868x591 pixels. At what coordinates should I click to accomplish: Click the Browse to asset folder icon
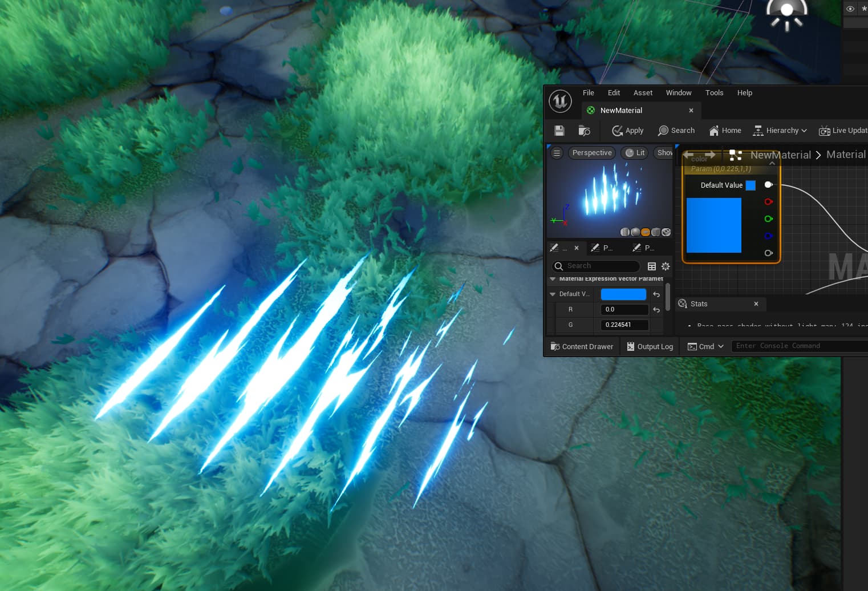[584, 131]
